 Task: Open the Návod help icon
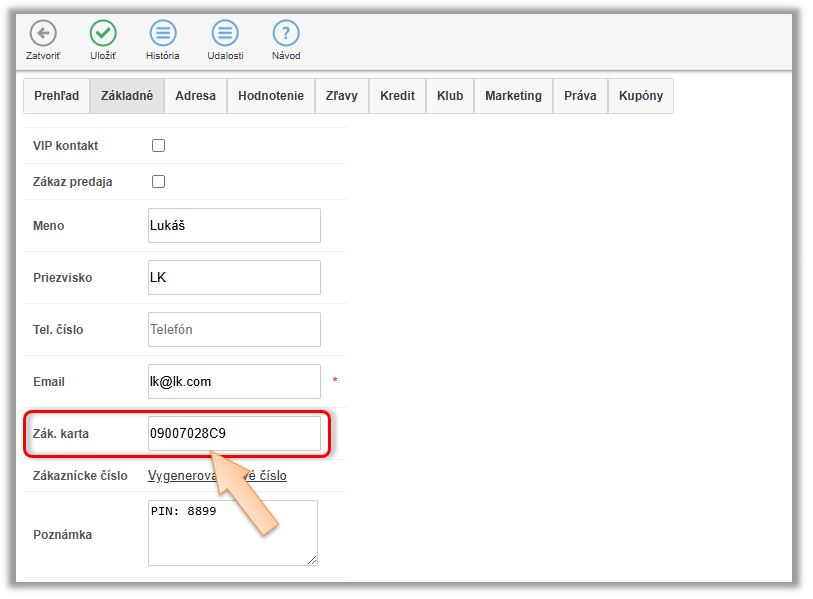coord(286,33)
